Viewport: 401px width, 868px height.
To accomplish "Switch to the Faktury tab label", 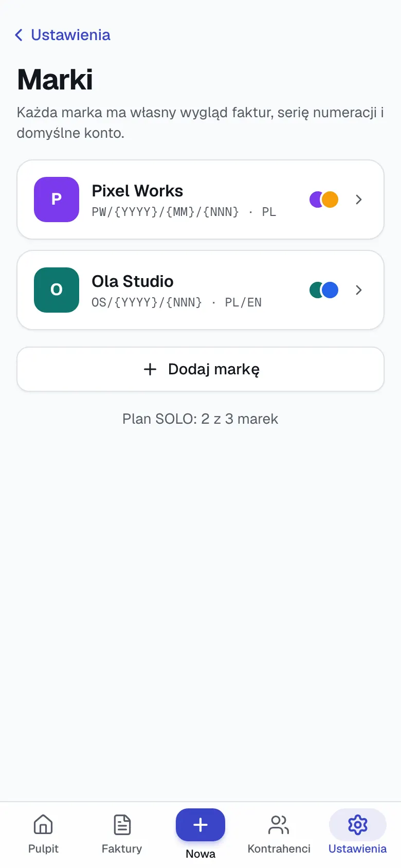I will 122,848.
